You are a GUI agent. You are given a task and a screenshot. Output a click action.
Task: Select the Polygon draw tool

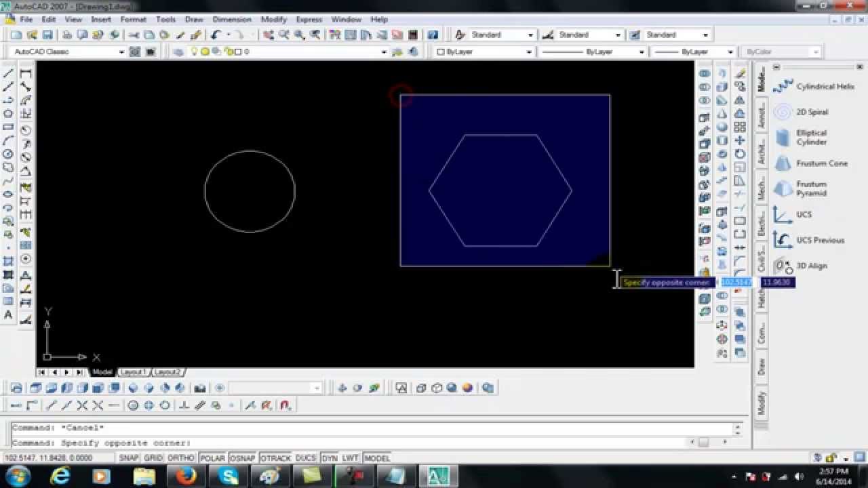click(9, 113)
